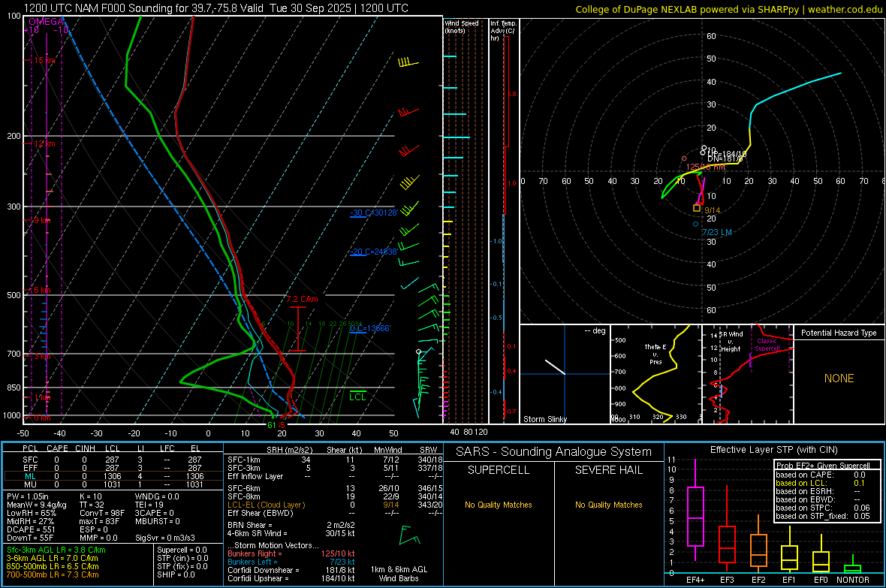Image resolution: width=886 pixels, height=588 pixels.
Task: Select the magenta OMEGA label
Action: (47, 22)
